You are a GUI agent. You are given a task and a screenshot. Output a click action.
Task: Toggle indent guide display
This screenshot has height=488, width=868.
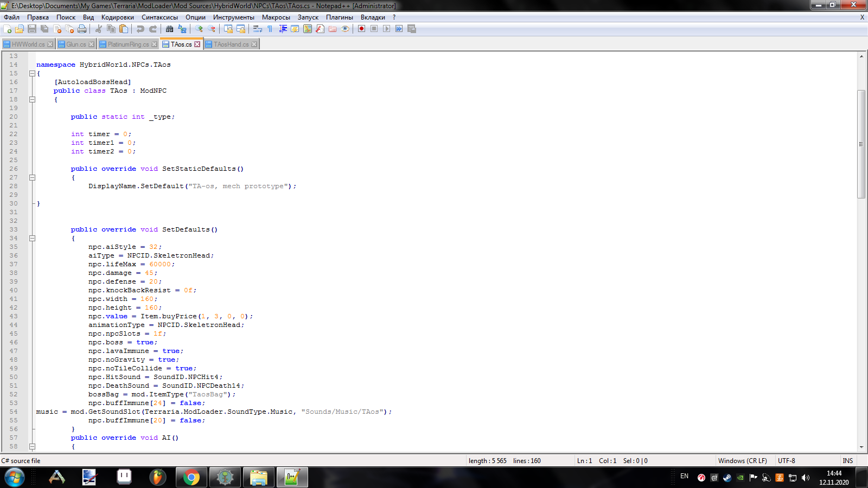click(283, 29)
